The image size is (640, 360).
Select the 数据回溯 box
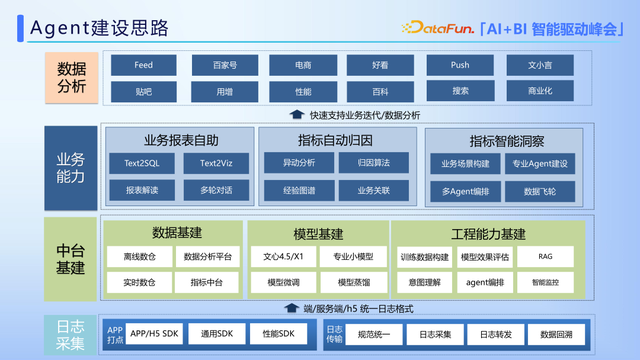[x=556, y=335]
